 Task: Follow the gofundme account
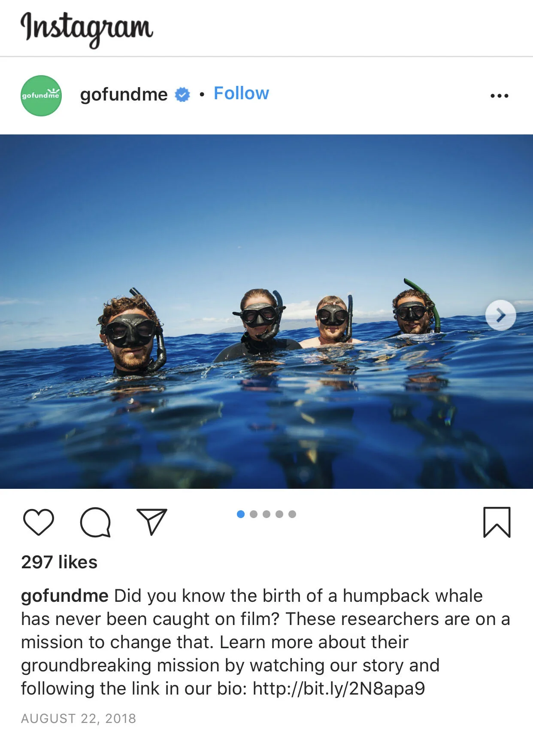point(241,93)
